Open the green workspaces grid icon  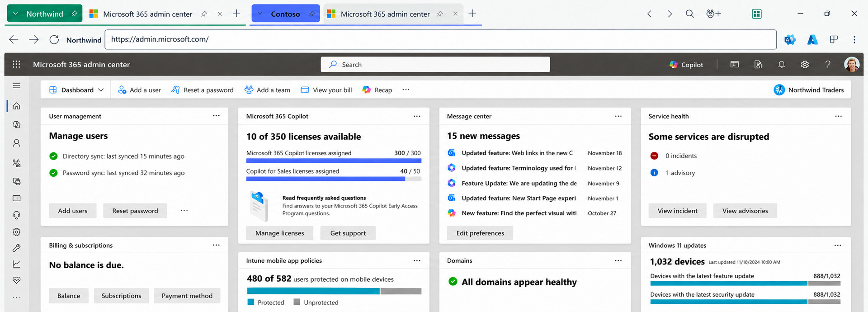coord(756,14)
